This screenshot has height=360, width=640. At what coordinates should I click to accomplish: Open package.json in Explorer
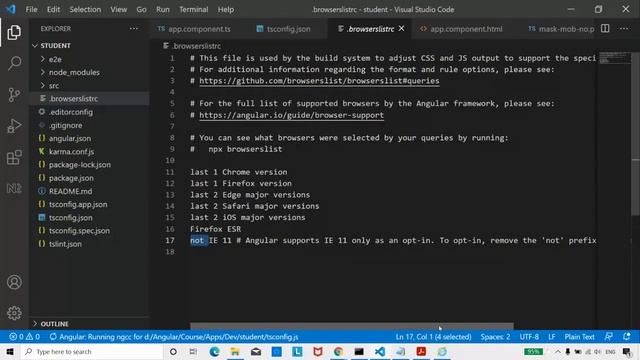tap(71, 178)
